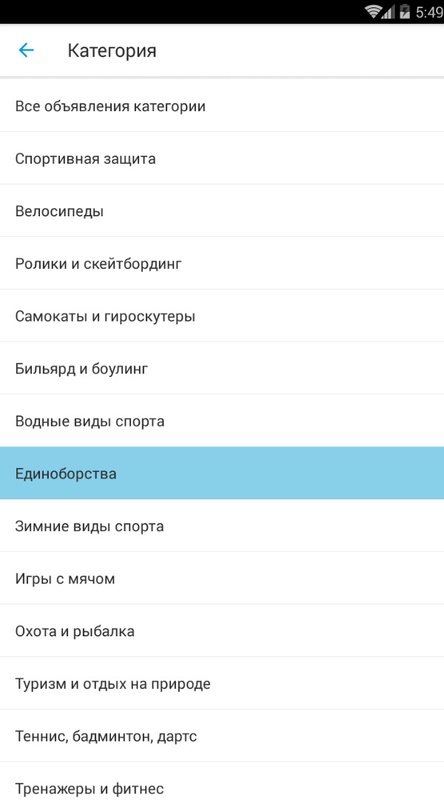The image size is (444, 800).
Task: Open Игры с мячом category
Action: (x=222, y=578)
